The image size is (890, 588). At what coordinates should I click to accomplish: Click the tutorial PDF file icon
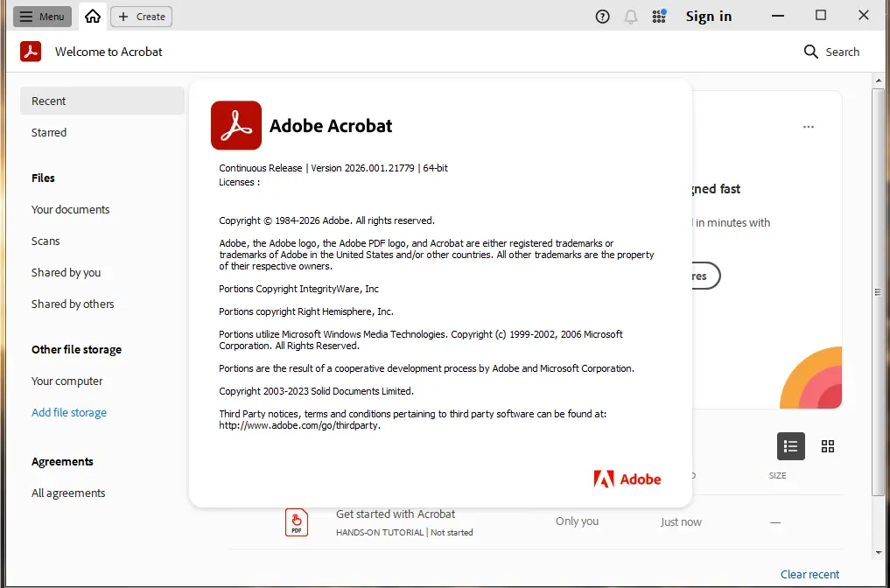tap(297, 522)
